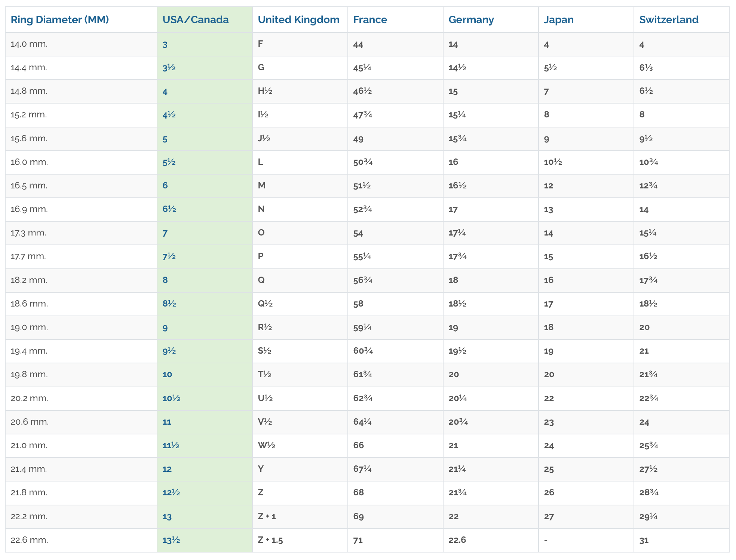Image resolution: width=736 pixels, height=560 pixels.
Task: Select the 22.6 mm. diameter cell
Action: pos(81,540)
